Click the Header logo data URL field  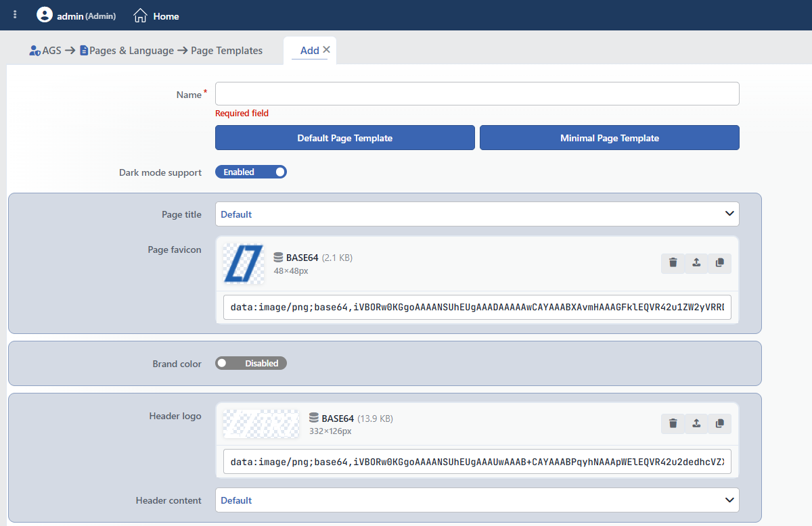click(x=477, y=462)
